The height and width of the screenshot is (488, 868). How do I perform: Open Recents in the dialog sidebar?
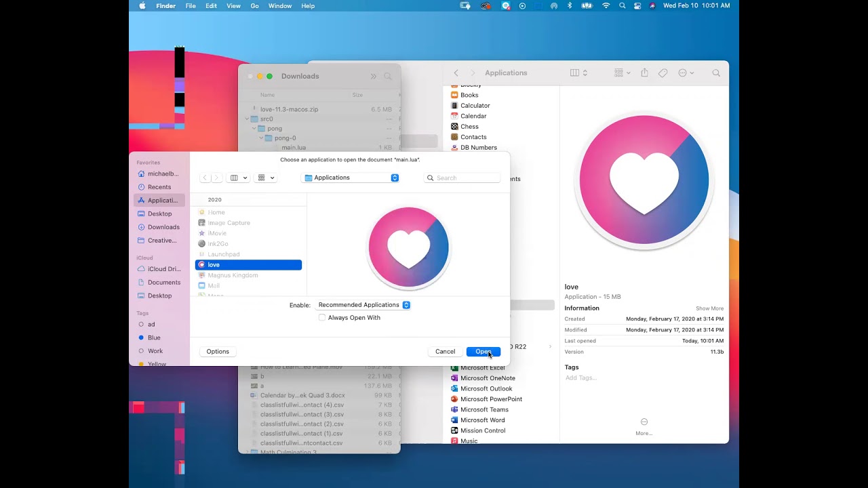(159, 187)
